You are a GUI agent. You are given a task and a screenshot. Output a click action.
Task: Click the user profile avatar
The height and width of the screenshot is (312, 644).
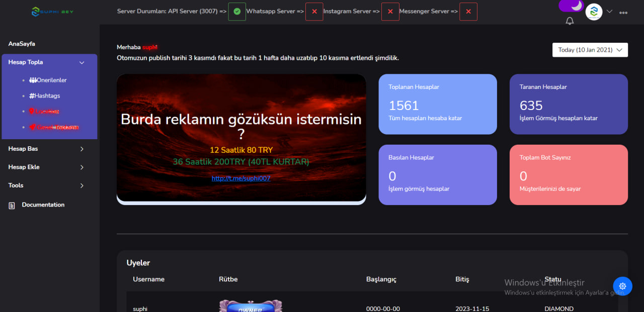[x=594, y=12]
